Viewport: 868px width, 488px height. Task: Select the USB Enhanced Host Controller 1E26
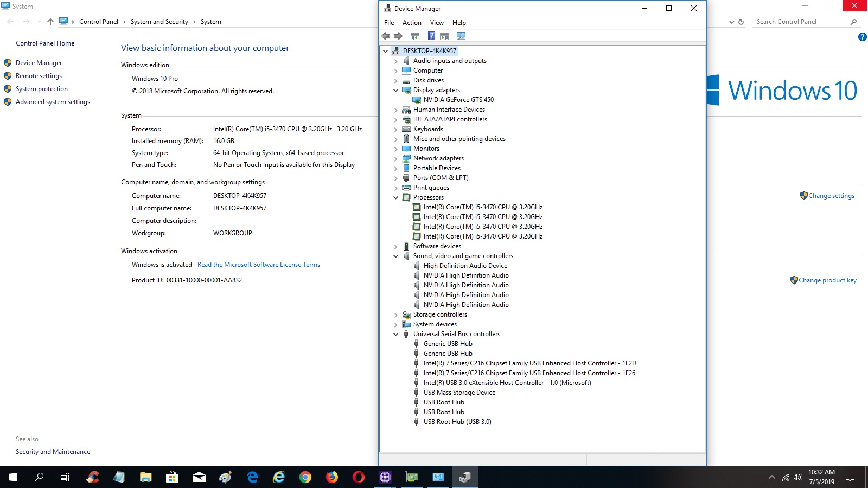(529, 373)
